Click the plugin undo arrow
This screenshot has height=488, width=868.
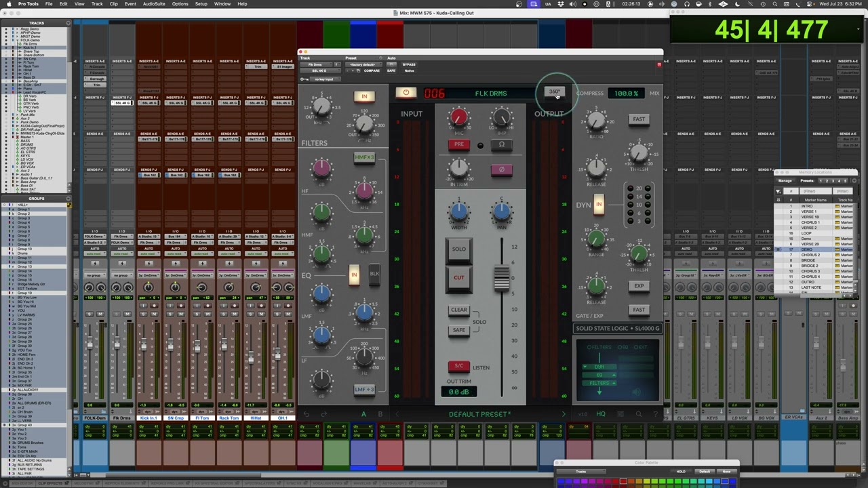pyautogui.click(x=306, y=414)
